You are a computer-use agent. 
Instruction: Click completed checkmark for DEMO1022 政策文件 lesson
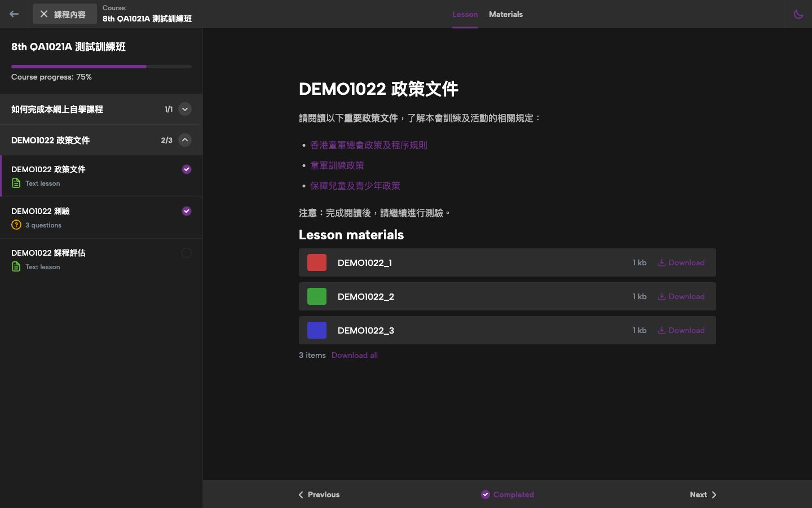(x=187, y=169)
